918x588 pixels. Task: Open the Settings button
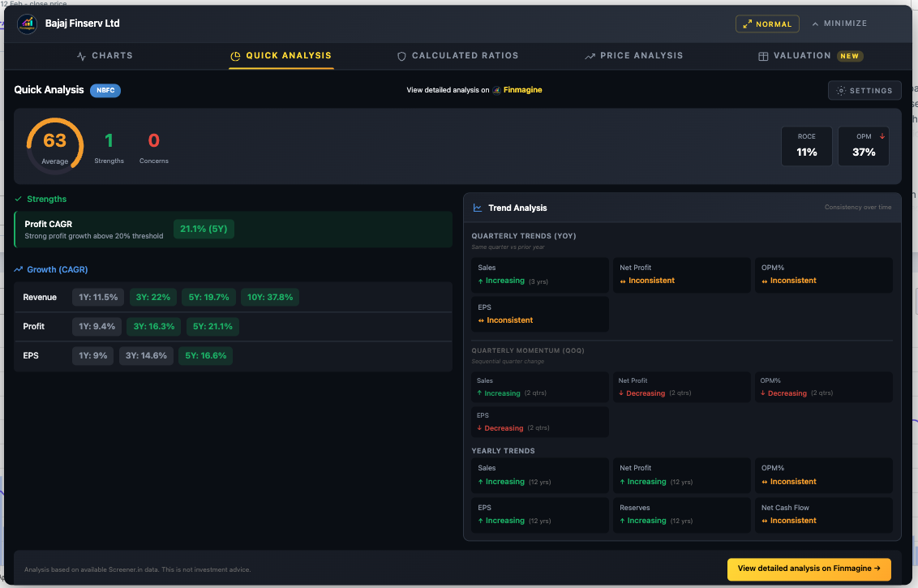(864, 91)
